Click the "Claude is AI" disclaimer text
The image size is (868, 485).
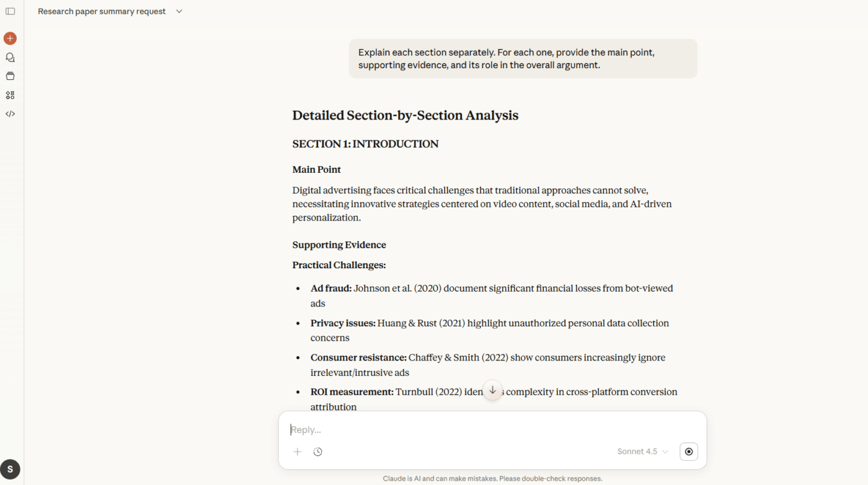pos(492,479)
